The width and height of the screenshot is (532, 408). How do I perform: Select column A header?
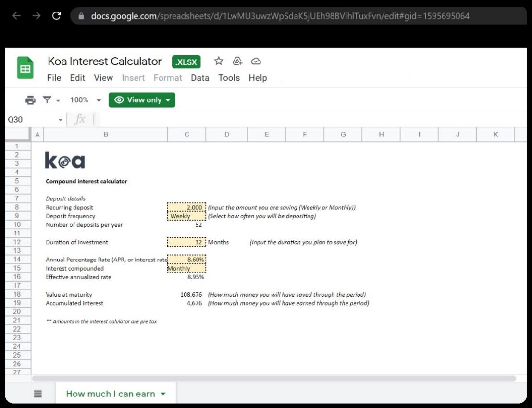click(x=37, y=135)
